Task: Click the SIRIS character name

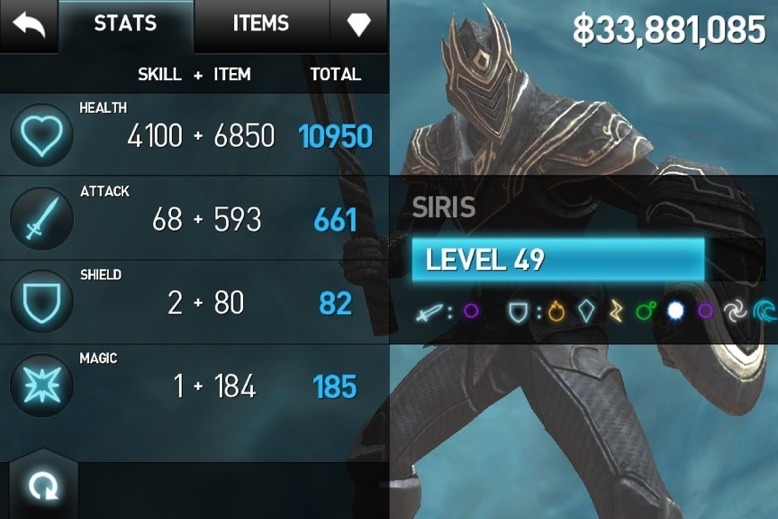Action: point(444,207)
